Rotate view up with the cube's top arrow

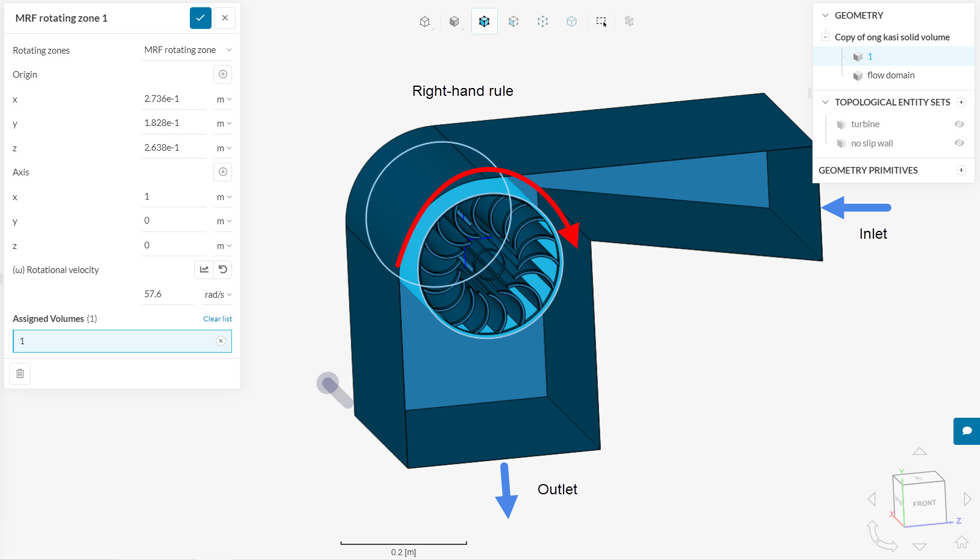coord(920,451)
